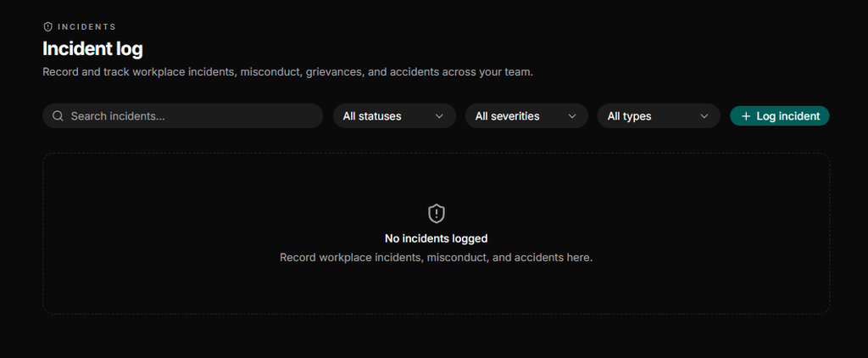Image resolution: width=868 pixels, height=358 pixels.
Task: Open the All statuses dropdown
Action: click(x=394, y=116)
